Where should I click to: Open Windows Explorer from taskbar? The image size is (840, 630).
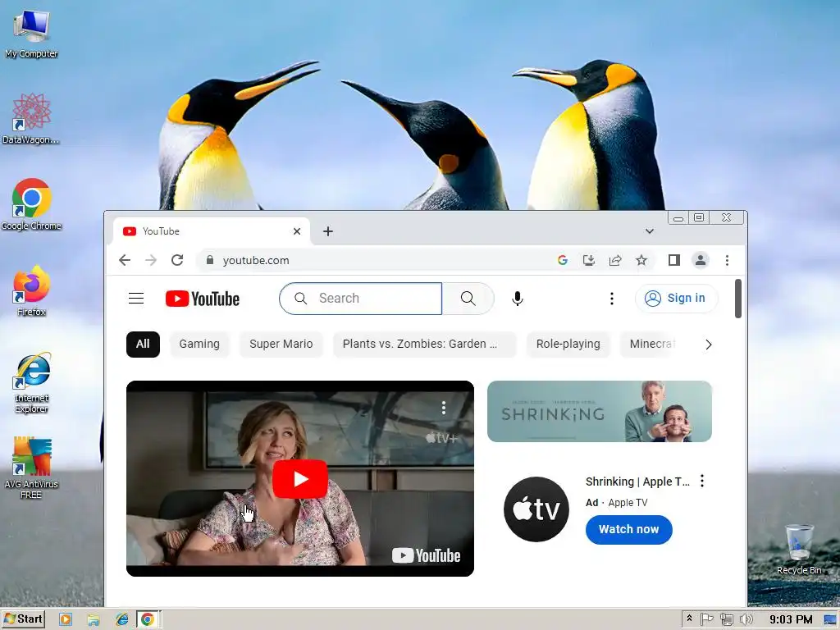(94, 619)
